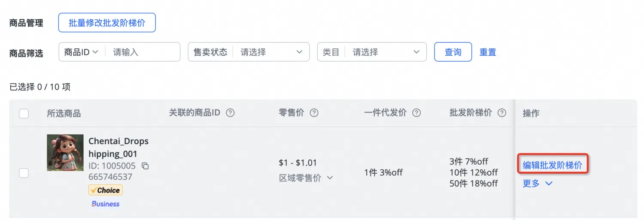Click question mark next to 一件代发价

tap(416, 113)
